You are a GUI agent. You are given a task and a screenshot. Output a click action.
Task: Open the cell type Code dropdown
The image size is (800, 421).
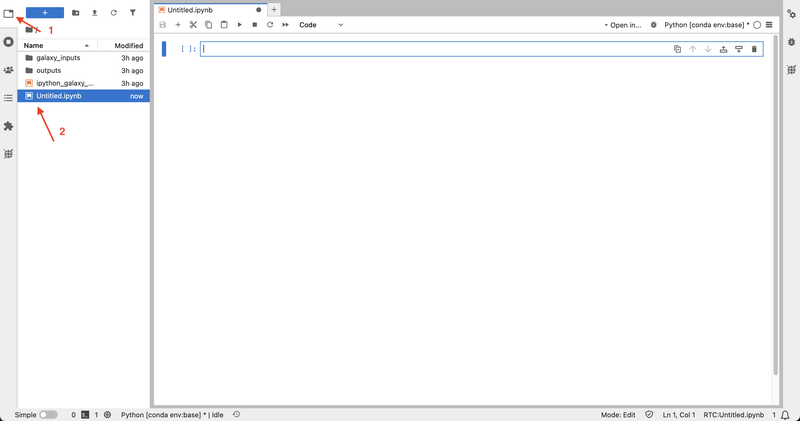tap(321, 25)
